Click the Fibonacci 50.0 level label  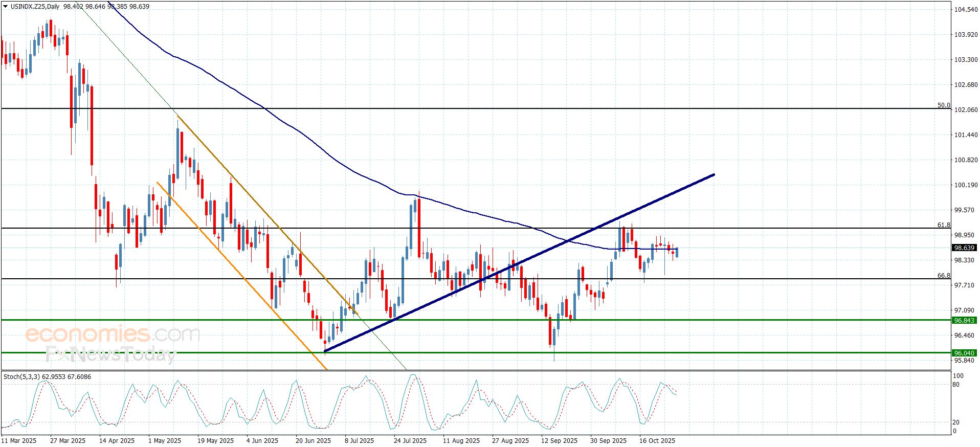click(x=943, y=105)
